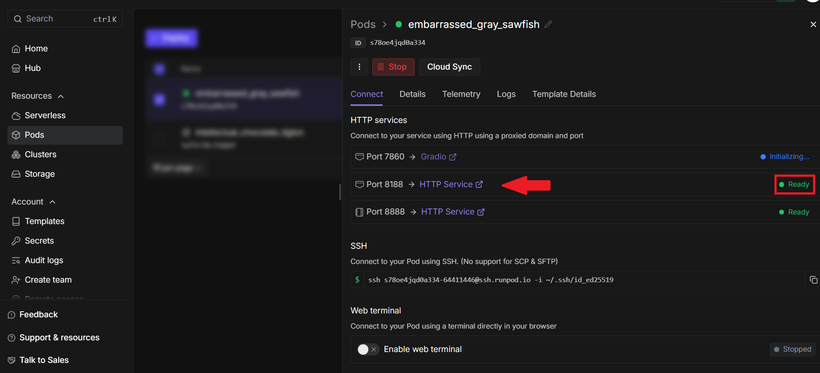The width and height of the screenshot is (820, 373).
Task: Click the Hub store icon
Action: (16, 68)
